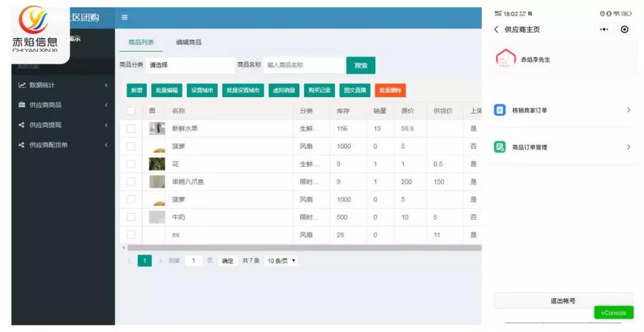The image size is (644, 332).
Task: Tap the three-dot more options icon
Action: [604, 30]
